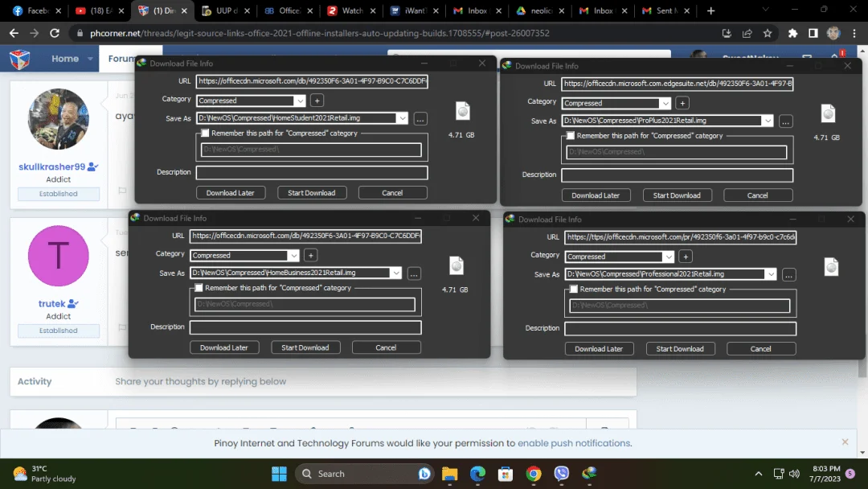Open a new browser tab

point(710,10)
